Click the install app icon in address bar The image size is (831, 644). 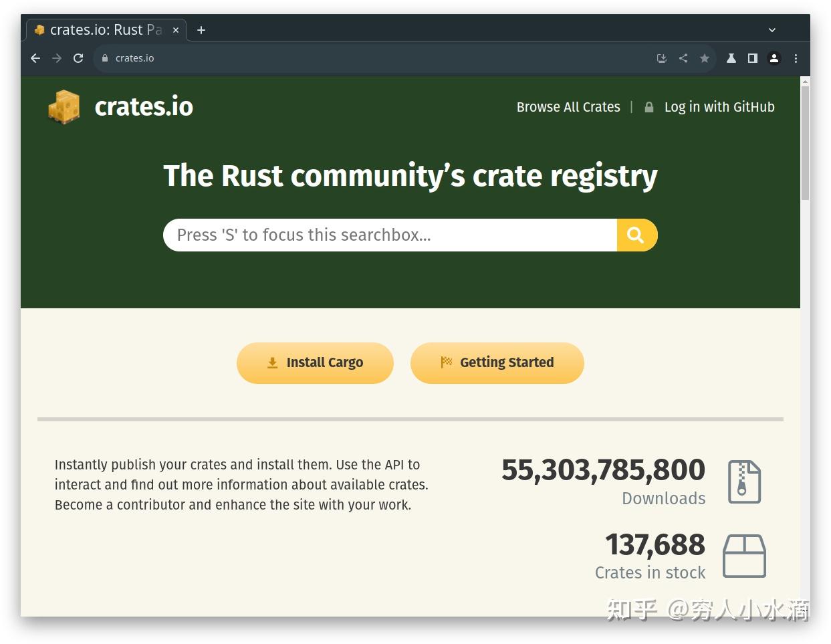[x=662, y=58]
